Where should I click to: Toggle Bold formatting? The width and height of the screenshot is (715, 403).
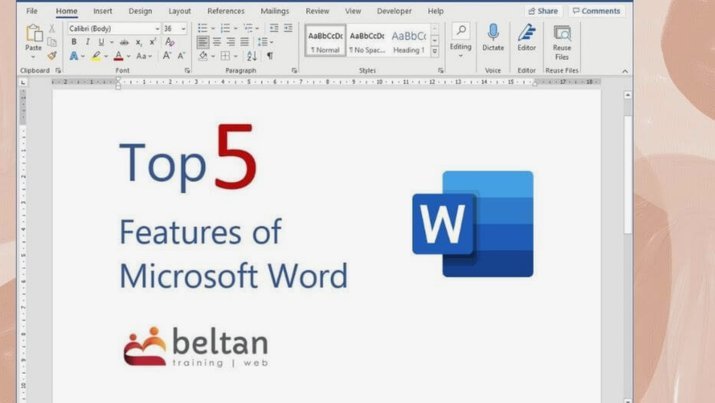(74, 42)
